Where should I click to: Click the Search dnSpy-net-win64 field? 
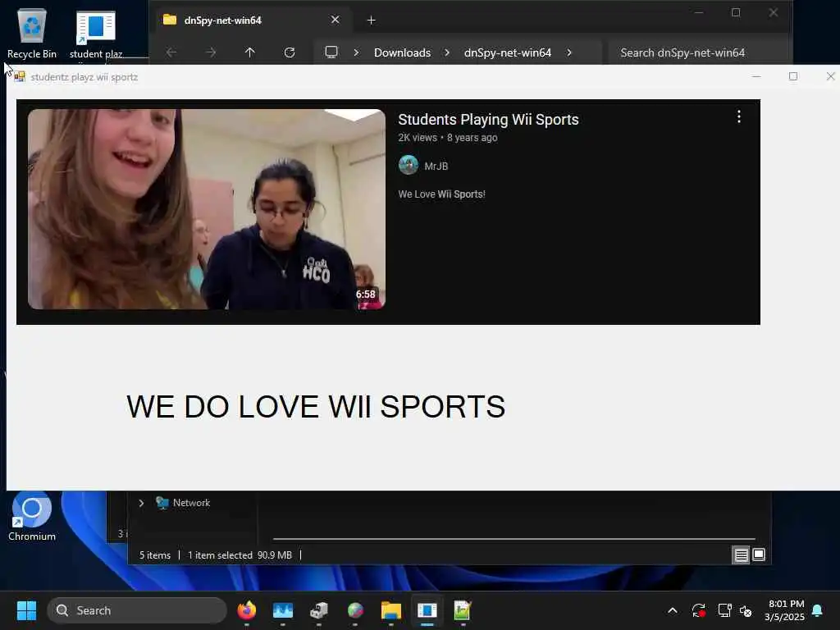tap(699, 52)
